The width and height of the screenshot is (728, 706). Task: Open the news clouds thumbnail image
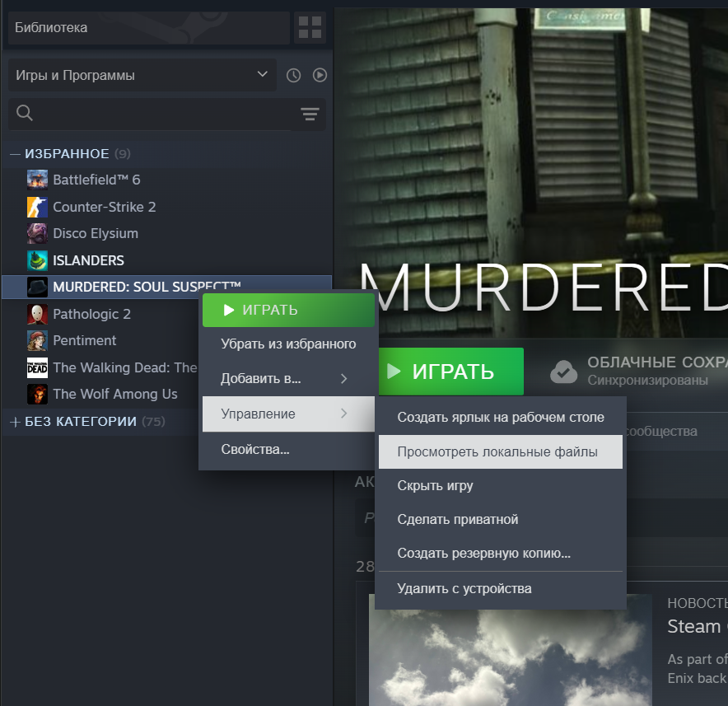511,650
